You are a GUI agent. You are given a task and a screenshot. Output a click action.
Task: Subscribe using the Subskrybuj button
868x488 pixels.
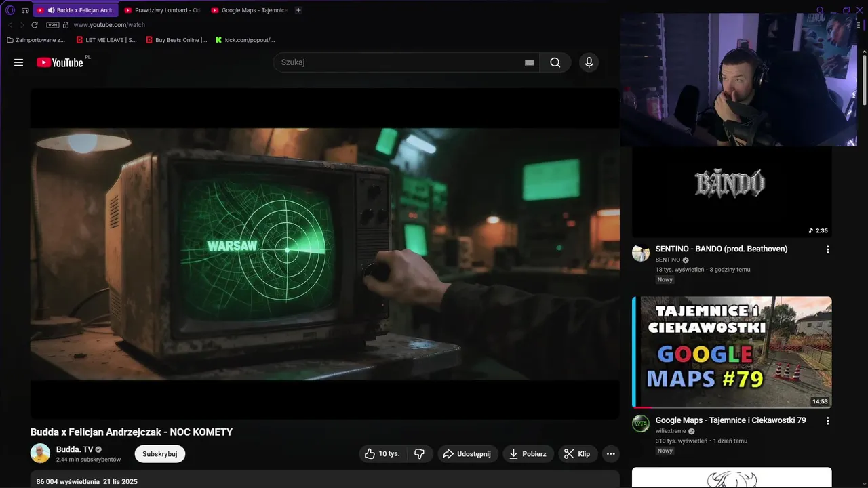tap(160, 454)
